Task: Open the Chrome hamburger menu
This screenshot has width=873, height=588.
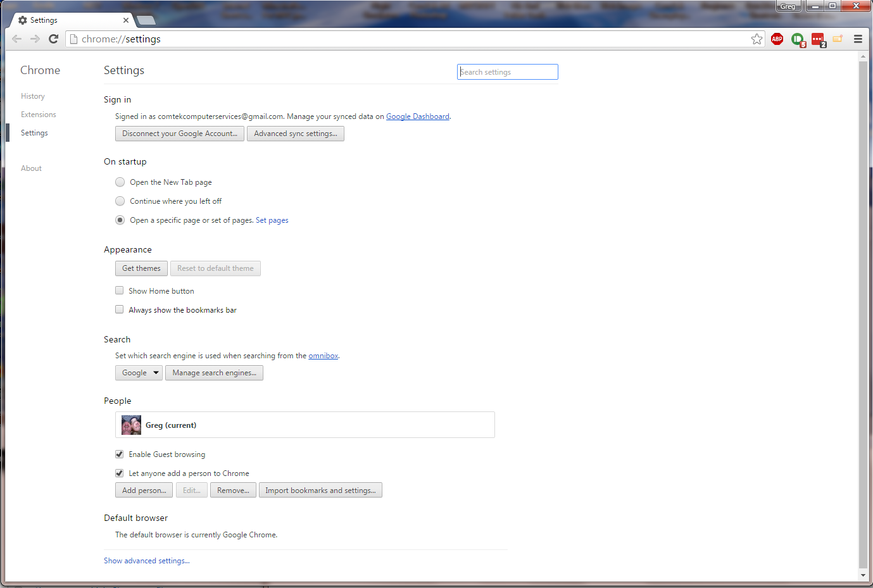Action: pos(858,39)
